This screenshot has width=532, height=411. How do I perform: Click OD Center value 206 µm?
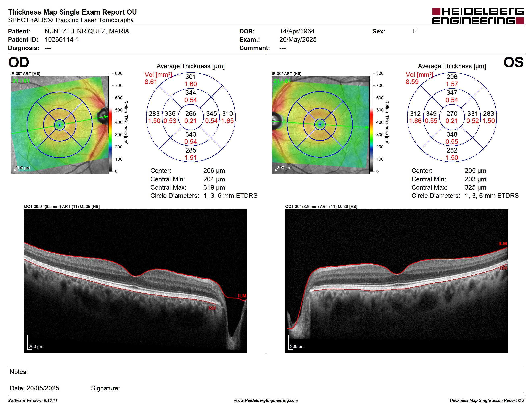214,171
